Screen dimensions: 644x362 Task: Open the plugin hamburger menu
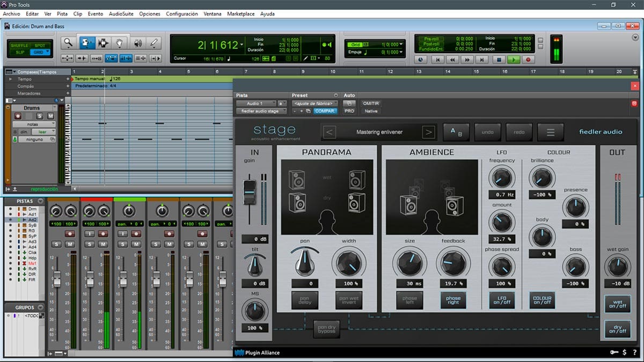tap(551, 132)
